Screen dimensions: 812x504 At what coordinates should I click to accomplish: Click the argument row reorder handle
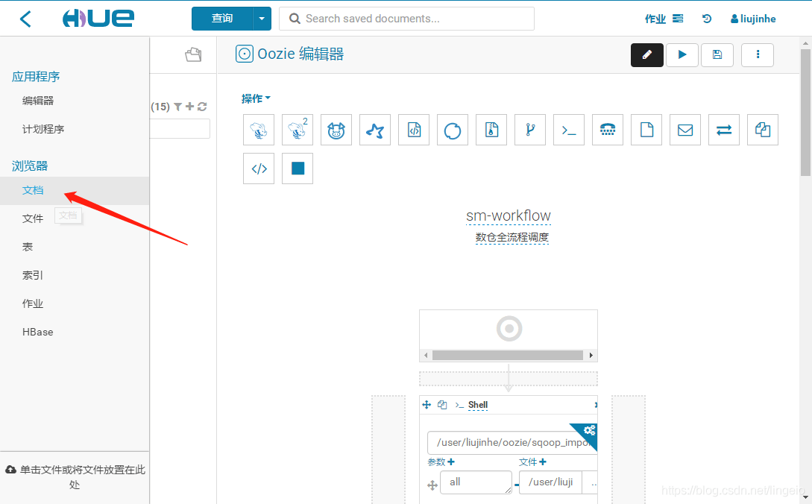coord(432,485)
